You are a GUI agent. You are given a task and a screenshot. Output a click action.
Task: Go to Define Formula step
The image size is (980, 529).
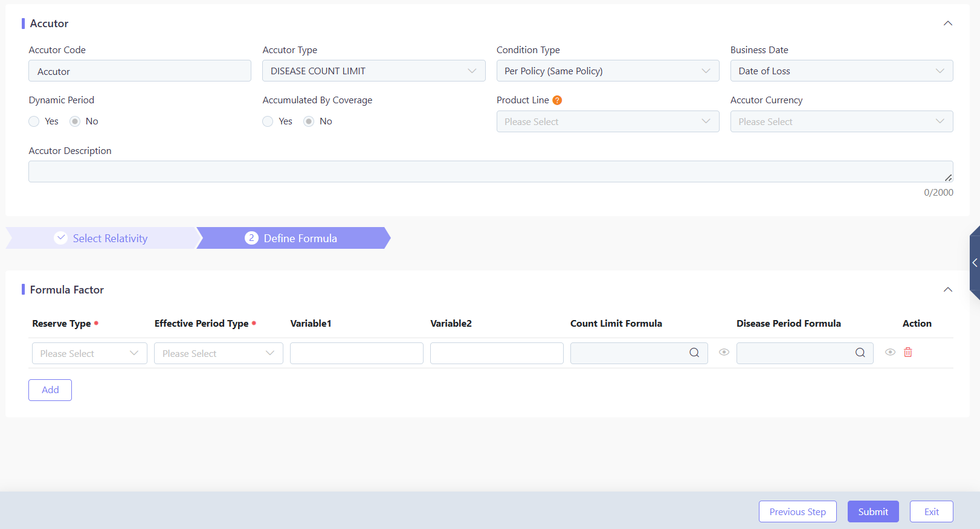[x=292, y=238]
